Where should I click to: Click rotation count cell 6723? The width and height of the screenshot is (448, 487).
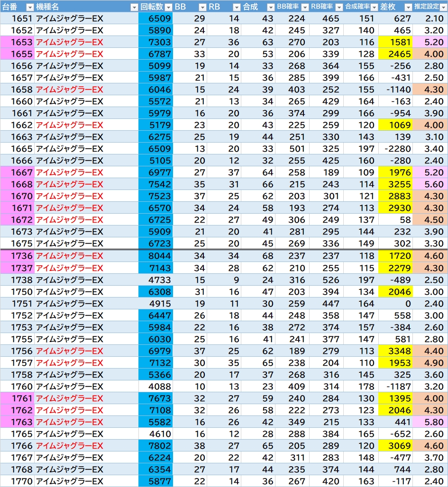[x=155, y=243]
